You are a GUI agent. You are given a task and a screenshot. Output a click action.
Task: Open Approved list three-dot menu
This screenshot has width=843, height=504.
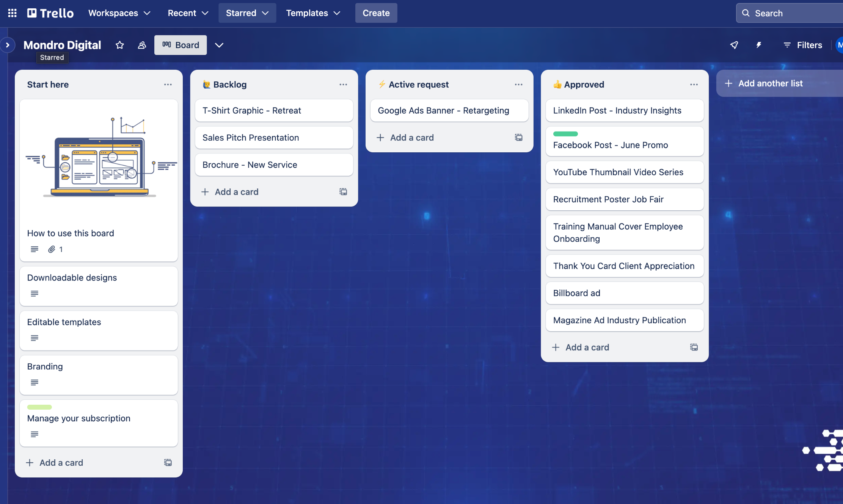pyautogui.click(x=694, y=85)
